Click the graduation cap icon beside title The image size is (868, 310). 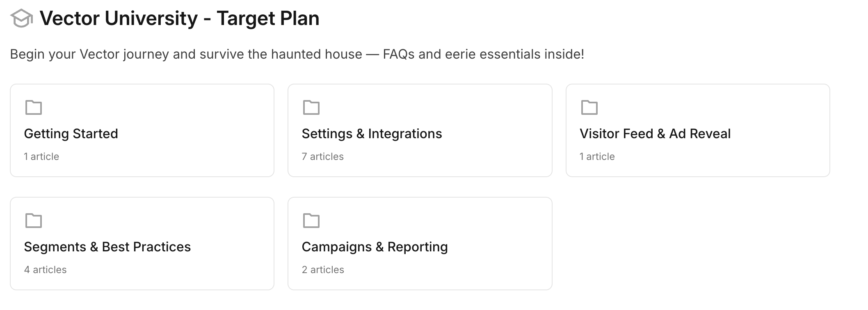pyautogui.click(x=21, y=18)
